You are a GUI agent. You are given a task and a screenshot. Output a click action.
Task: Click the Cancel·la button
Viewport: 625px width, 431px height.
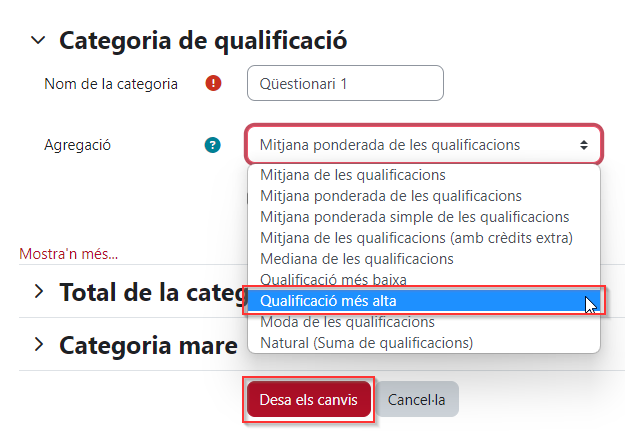417,400
